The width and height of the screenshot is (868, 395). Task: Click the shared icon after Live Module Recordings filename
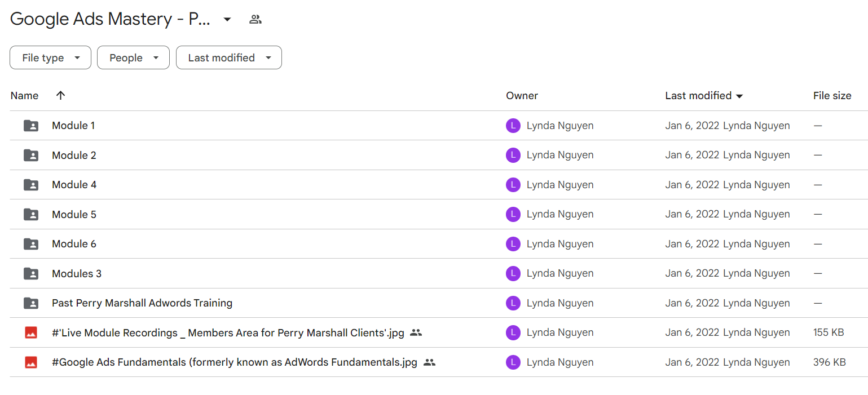pyautogui.click(x=416, y=332)
